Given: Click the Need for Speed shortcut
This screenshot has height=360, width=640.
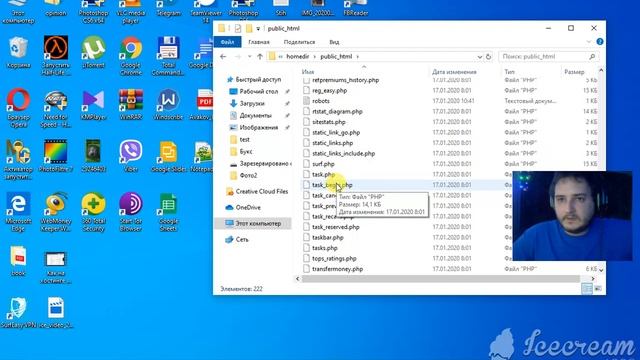Looking at the screenshot, I should [x=56, y=108].
